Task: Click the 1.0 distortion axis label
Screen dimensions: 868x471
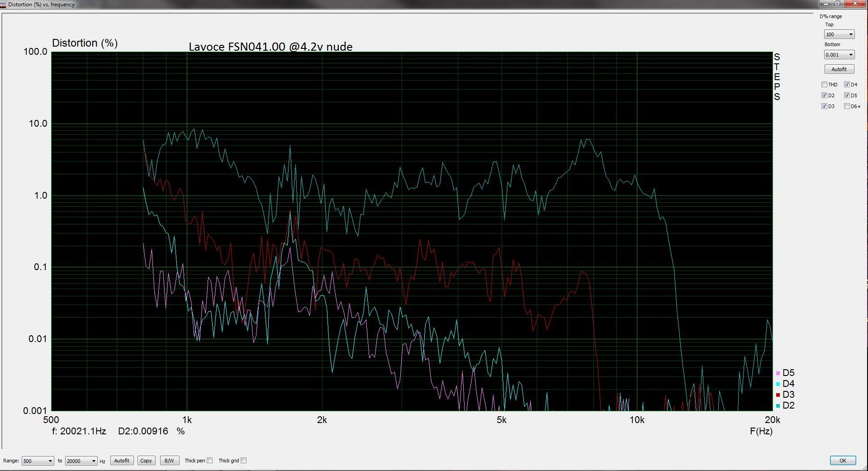Action: pyautogui.click(x=41, y=195)
